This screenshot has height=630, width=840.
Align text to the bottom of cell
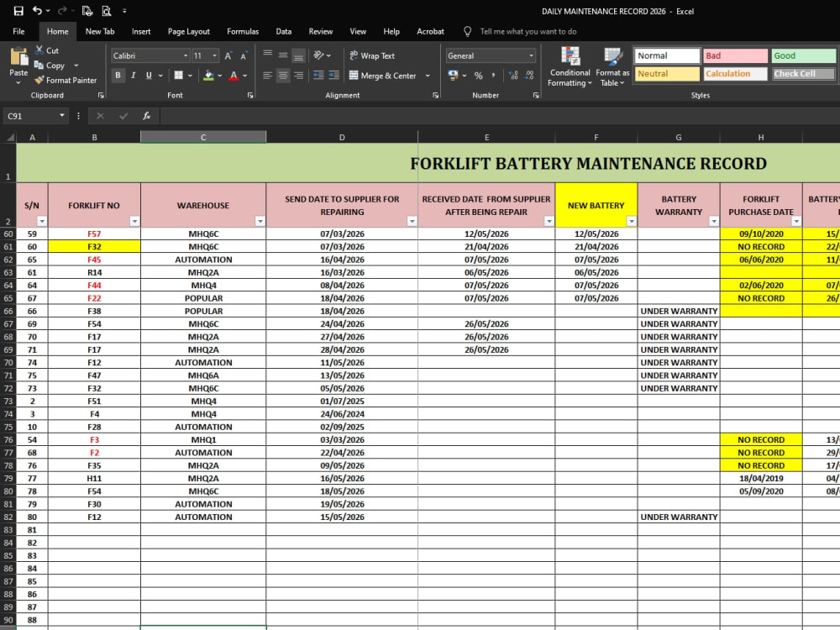[x=298, y=55]
